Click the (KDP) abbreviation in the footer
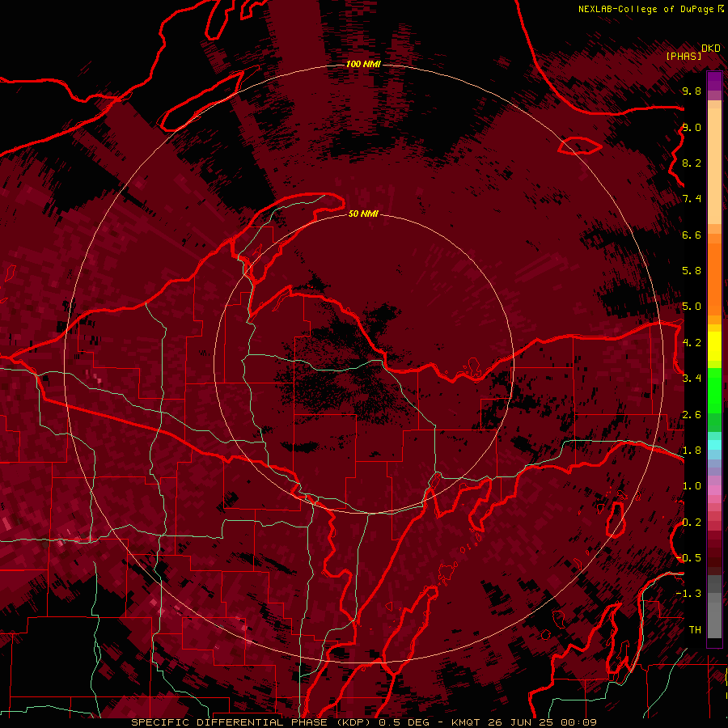Image resolution: width=728 pixels, height=728 pixels. [x=353, y=722]
